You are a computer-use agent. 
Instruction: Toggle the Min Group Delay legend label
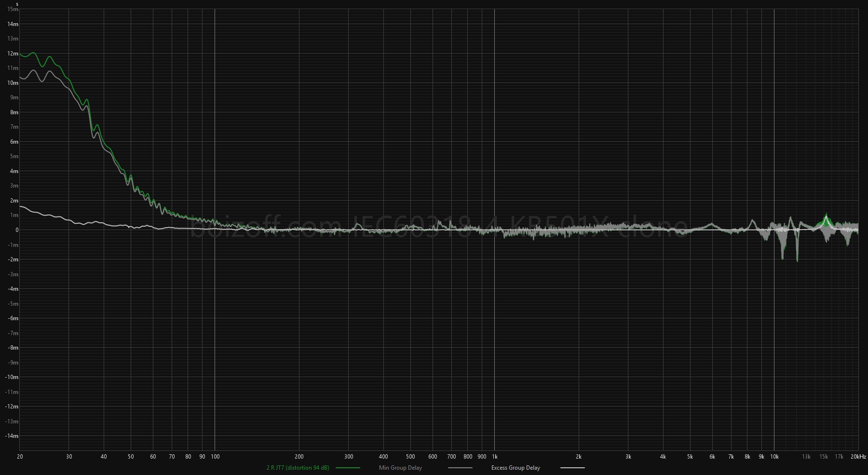pyautogui.click(x=400, y=468)
